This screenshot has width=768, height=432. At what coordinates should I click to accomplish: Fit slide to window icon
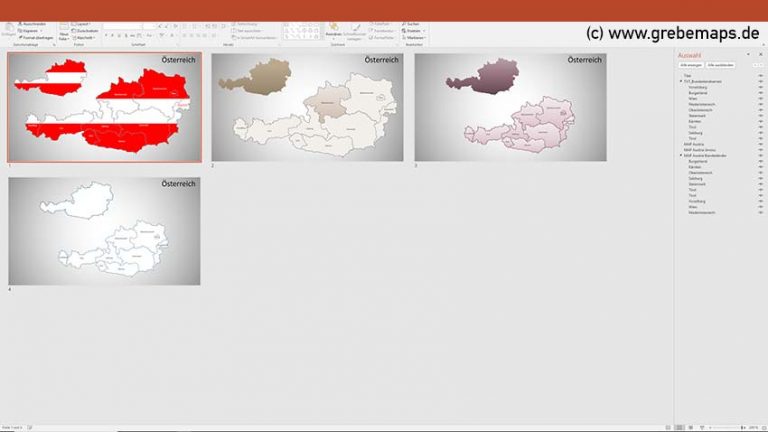point(764,428)
